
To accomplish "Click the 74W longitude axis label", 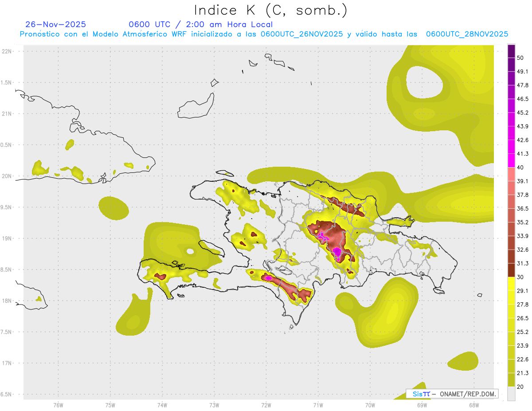I will tap(162, 405).
